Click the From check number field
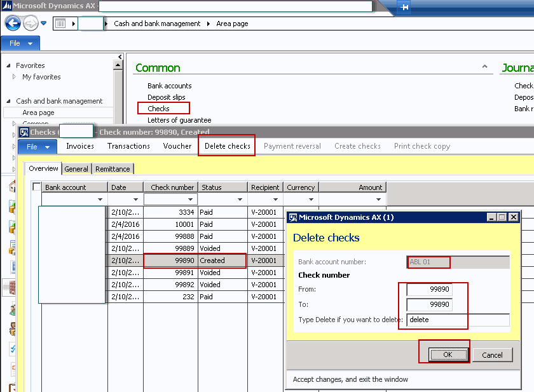Image resolution: width=534 pixels, height=392 pixels. [430, 289]
